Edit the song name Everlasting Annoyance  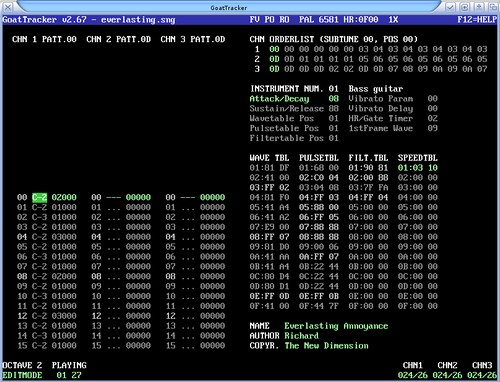[336, 326]
